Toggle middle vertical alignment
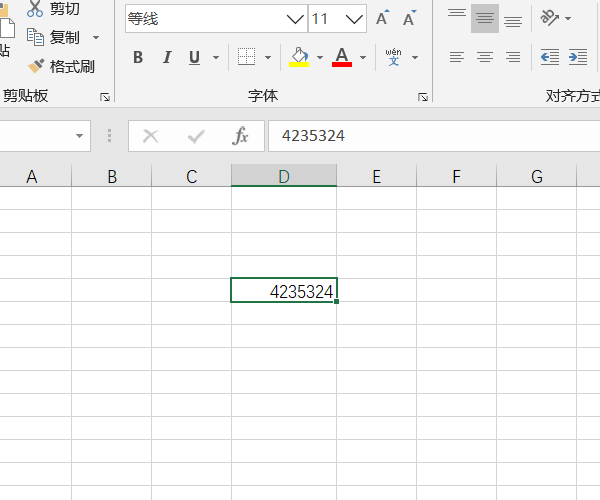The image size is (600, 500). tap(485, 18)
